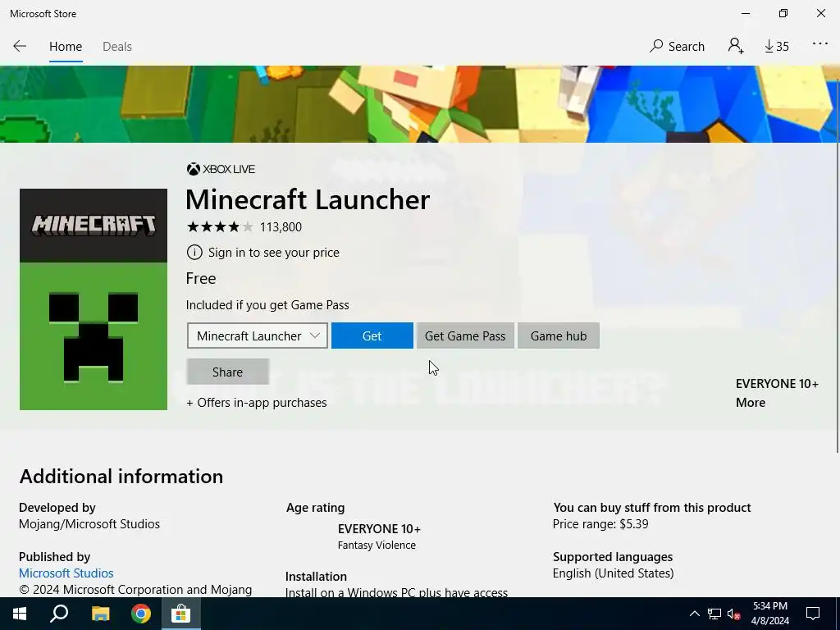Click the "Minecraft Launcher" title heading
This screenshot has height=630, width=840.
point(308,200)
